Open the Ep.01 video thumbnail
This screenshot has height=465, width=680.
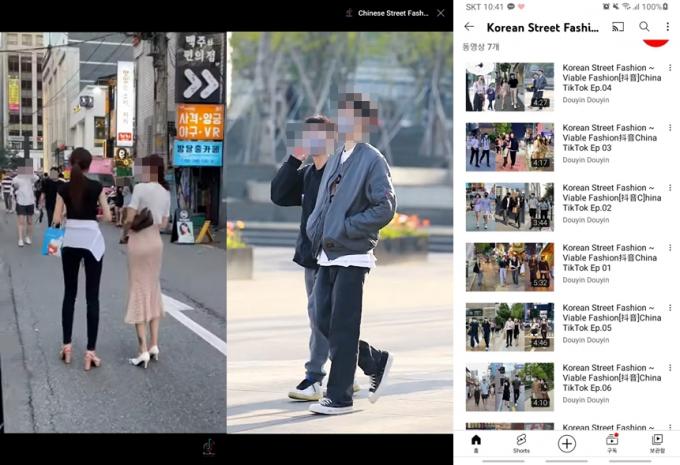pyautogui.click(x=509, y=266)
